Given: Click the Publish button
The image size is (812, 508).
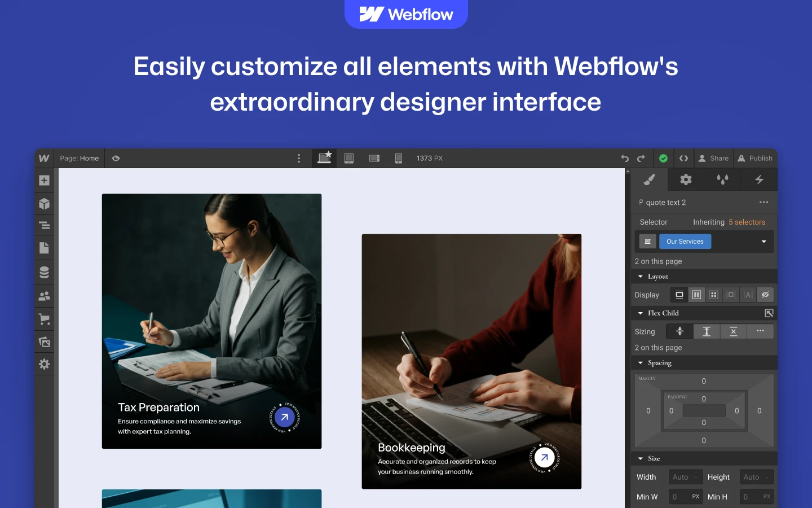Looking at the screenshot, I should click(x=755, y=159).
